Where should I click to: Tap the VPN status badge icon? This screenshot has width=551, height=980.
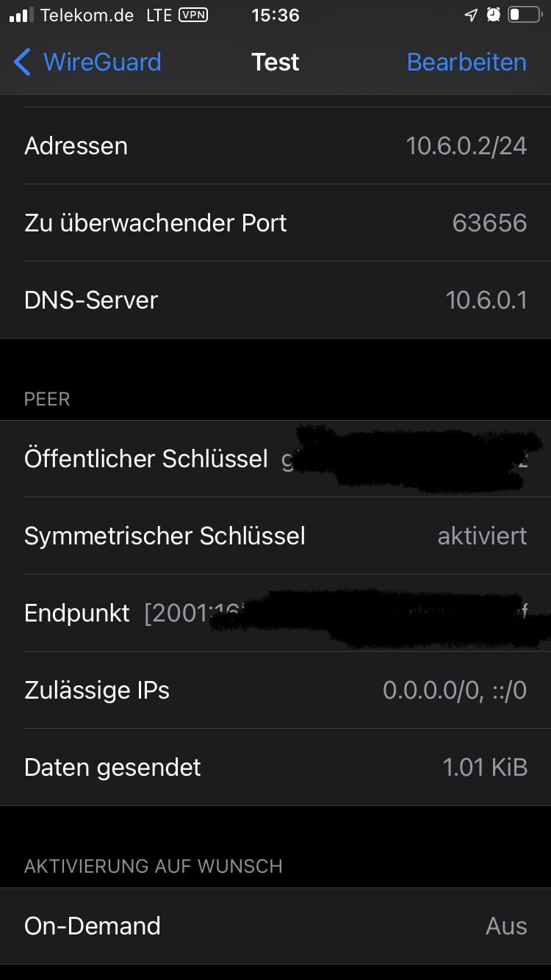193,15
